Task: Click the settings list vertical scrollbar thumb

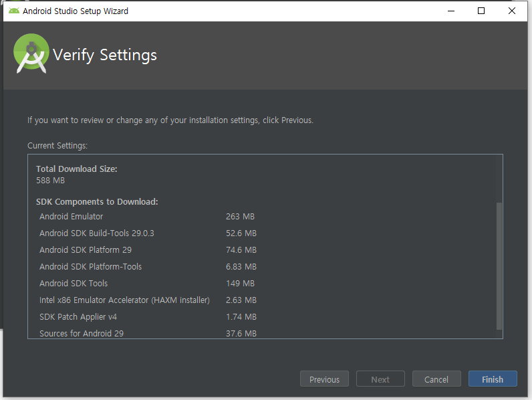Action: point(499,266)
